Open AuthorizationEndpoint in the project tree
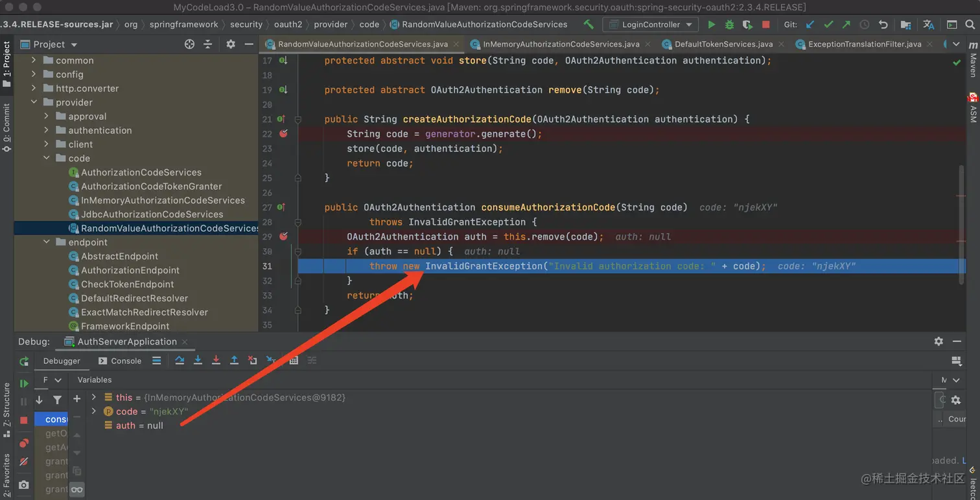Image resolution: width=980 pixels, height=500 pixels. 130,270
